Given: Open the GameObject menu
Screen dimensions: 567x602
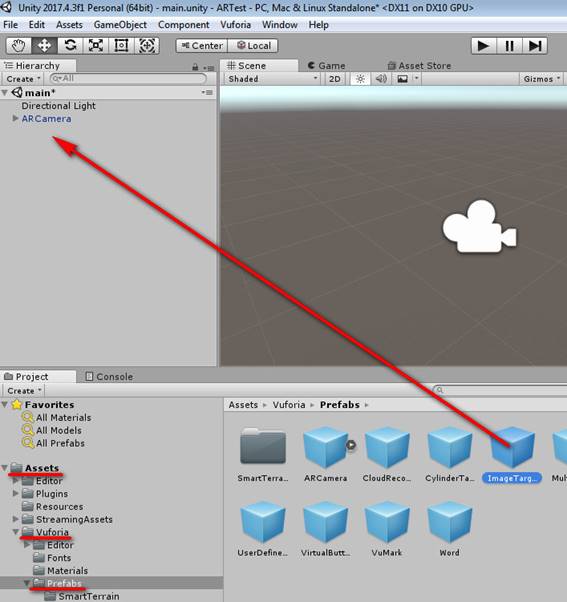Looking at the screenshot, I should coord(120,25).
